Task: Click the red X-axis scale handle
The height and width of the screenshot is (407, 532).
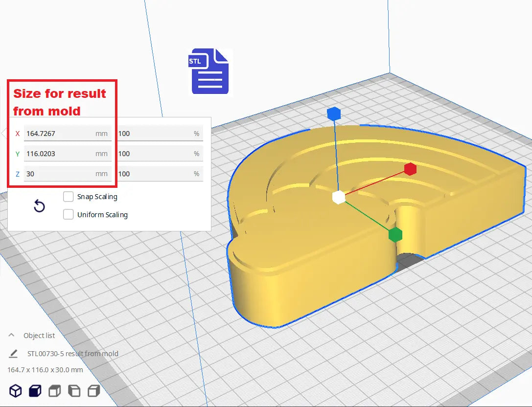Action: 410,169
